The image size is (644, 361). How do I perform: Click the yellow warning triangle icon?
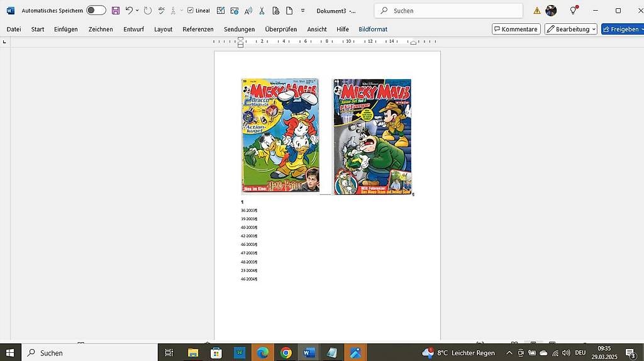537,11
